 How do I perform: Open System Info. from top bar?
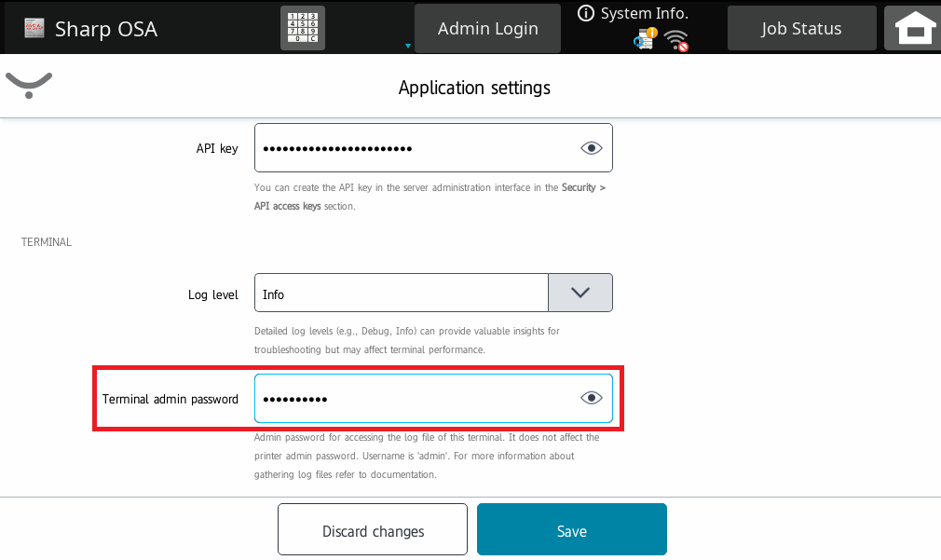pos(644,13)
